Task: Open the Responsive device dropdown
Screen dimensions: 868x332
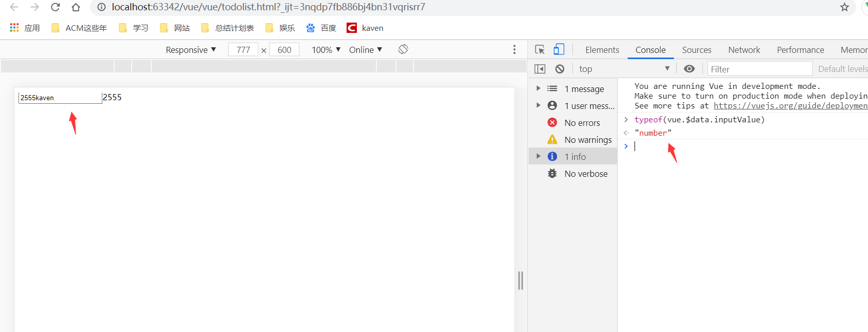Action: point(191,50)
